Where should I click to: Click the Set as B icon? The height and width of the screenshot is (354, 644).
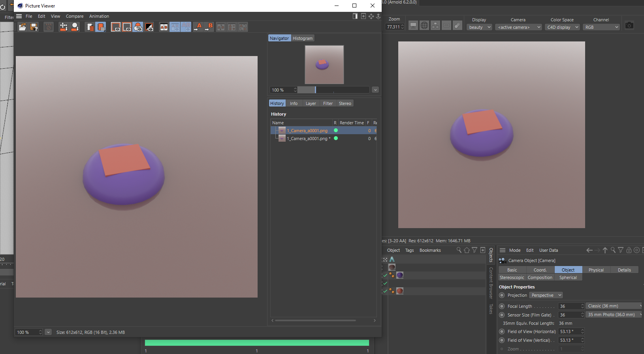(x=209, y=27)
